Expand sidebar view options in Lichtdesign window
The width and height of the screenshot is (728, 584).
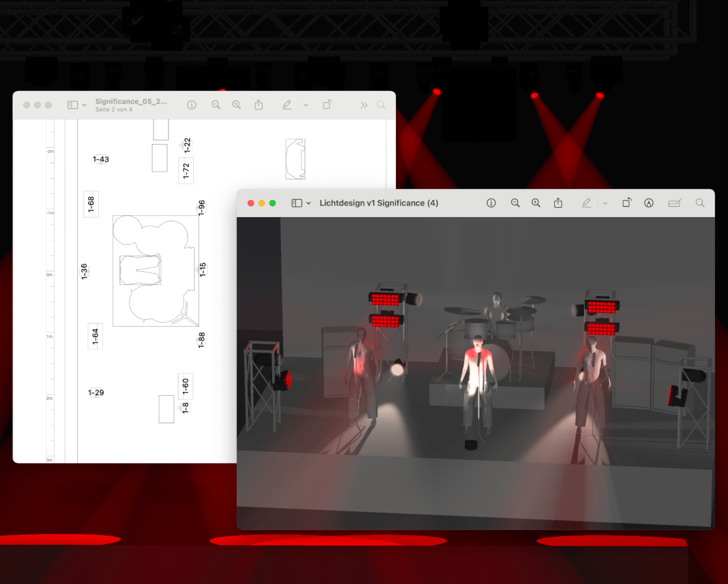pos(309,203)
